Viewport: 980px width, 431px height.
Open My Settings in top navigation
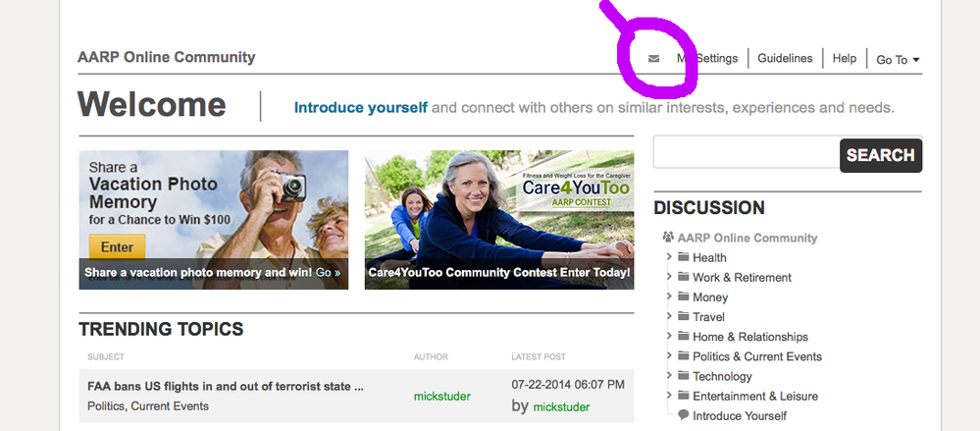pos(707,58)
